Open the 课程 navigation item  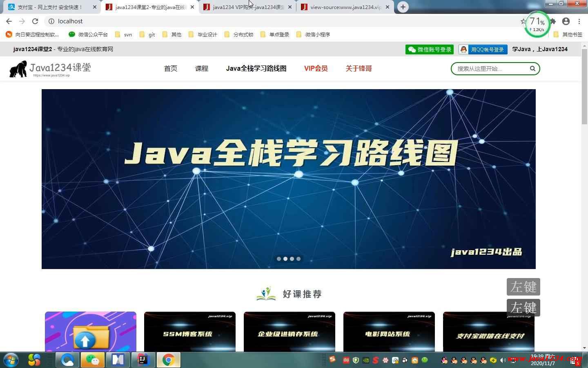(202, 69)
